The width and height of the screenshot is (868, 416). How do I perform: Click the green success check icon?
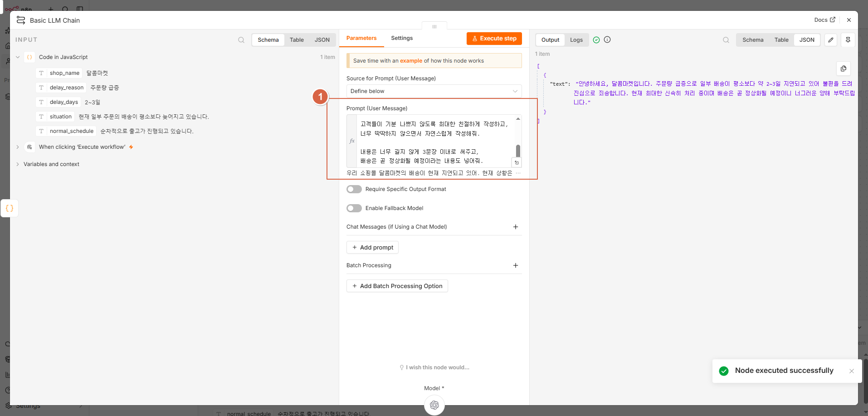click(x=596, y=40)
